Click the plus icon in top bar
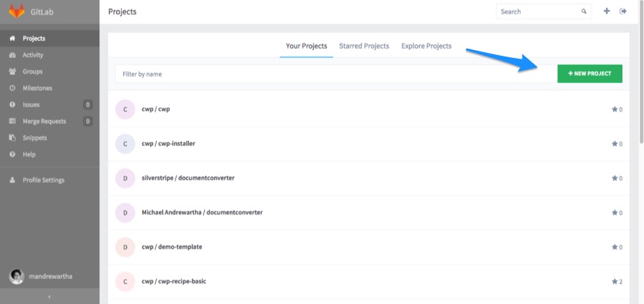This screenshot has width=644, height=304. click(x=607, y=11)
